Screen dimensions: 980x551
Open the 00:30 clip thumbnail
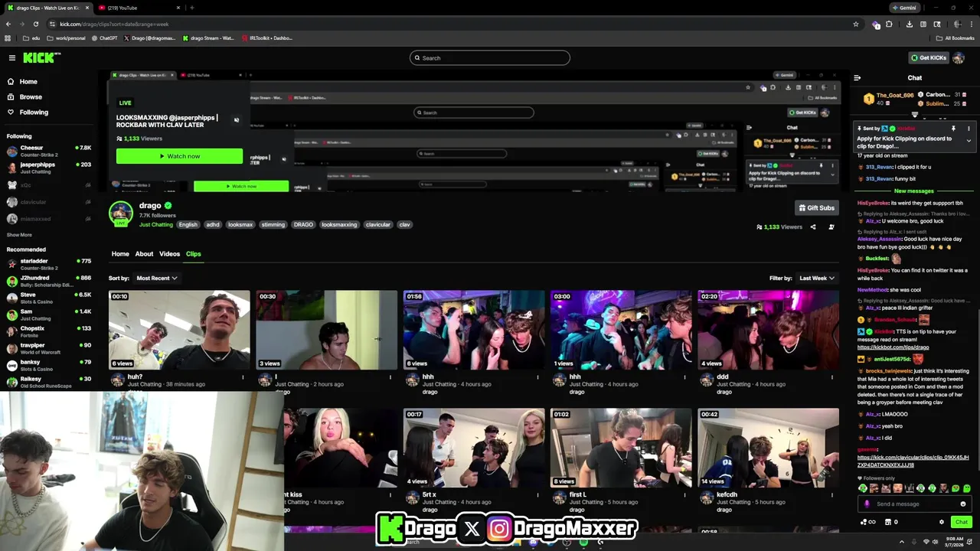tap(326, 330)
